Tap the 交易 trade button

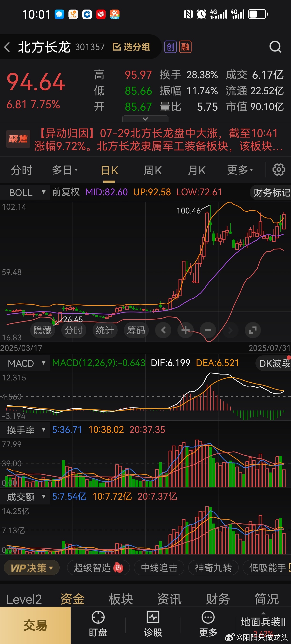[35, 625]
